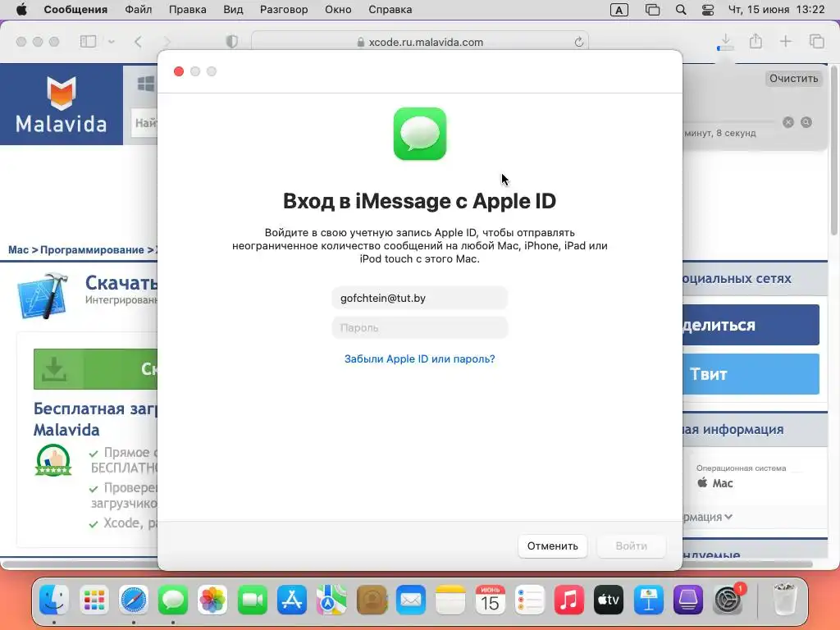
Task: Reveal download with magnifier icon in popover
Action: [x=806, y=122]
